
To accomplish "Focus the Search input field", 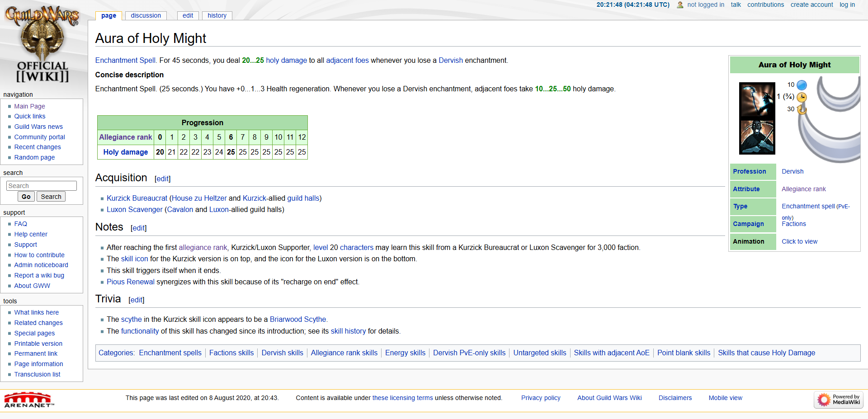I will tap(42, 186).
